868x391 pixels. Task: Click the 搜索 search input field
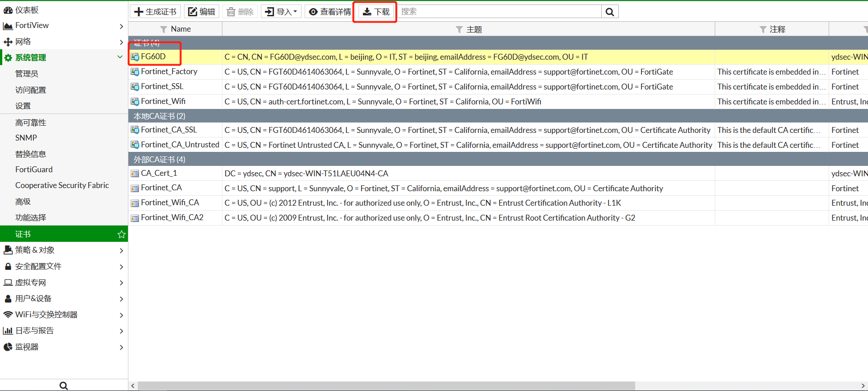[499, 12]
